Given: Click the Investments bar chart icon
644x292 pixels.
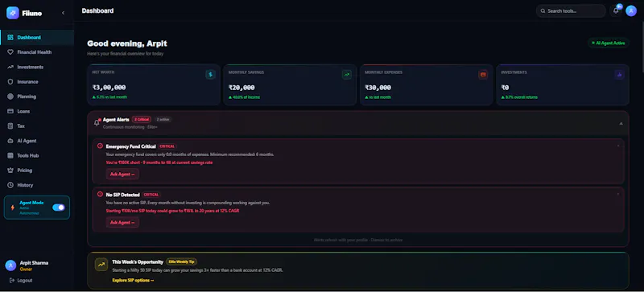Looking at the screenshot, I should [619, 75].
